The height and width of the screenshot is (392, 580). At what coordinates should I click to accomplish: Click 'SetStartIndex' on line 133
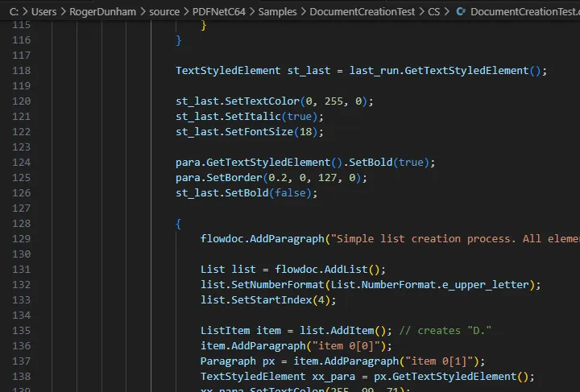pos(271,300)
